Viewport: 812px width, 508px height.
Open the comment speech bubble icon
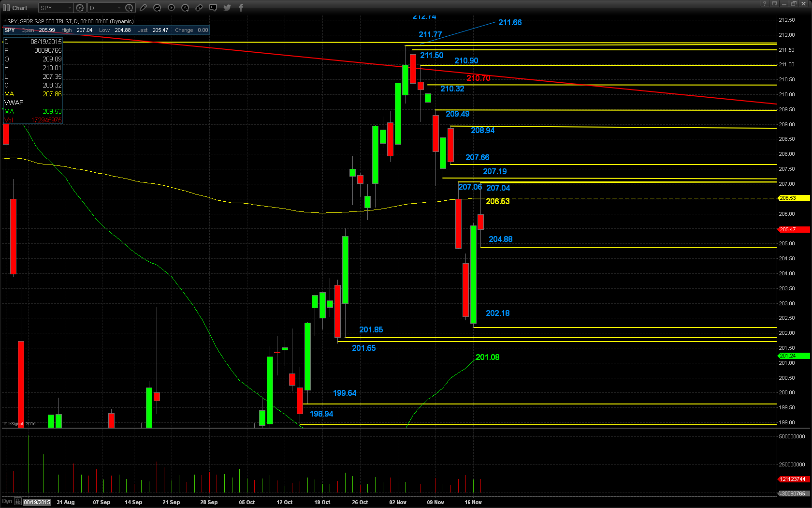click(213, 8)
